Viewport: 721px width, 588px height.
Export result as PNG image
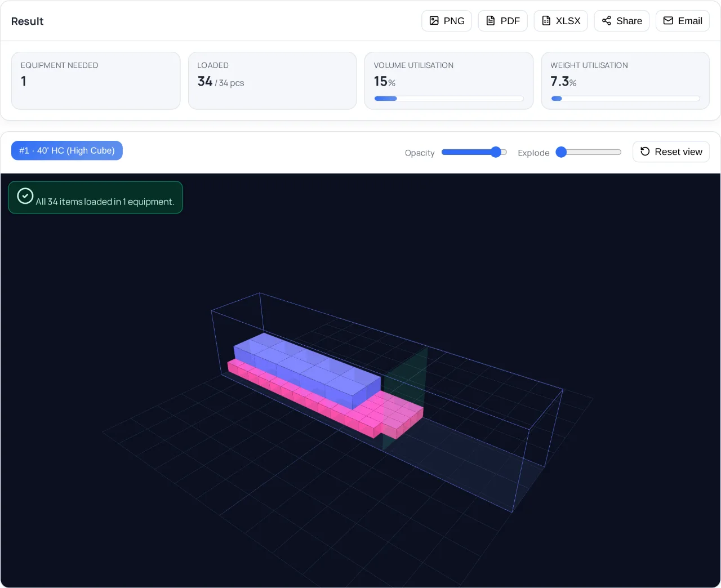coord(447,21)
